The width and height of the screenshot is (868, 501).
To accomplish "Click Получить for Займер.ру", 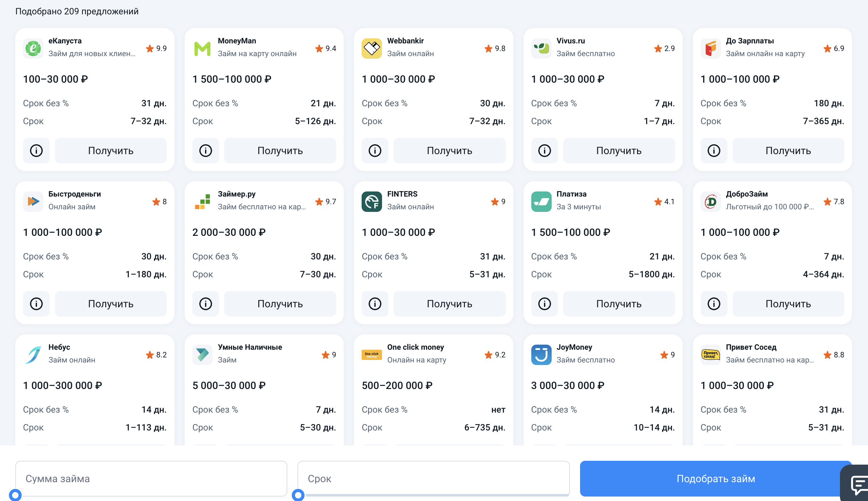I will tap(280, 303).
